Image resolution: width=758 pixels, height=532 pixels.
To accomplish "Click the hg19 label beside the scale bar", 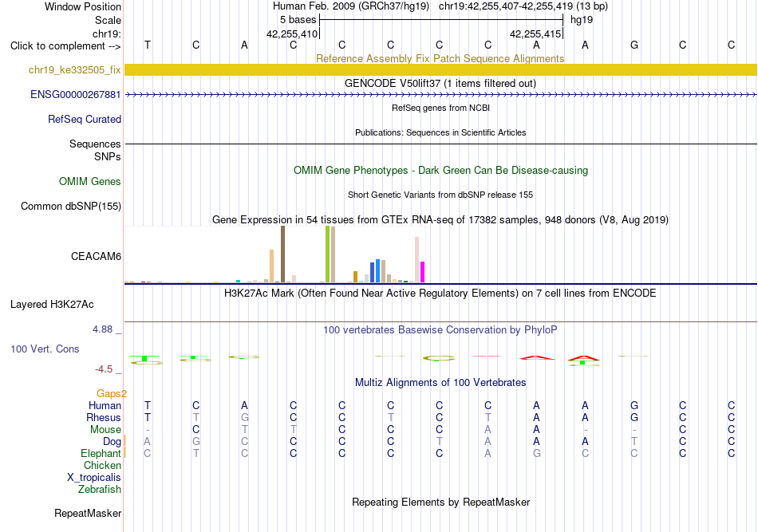I will click(582, 20).
